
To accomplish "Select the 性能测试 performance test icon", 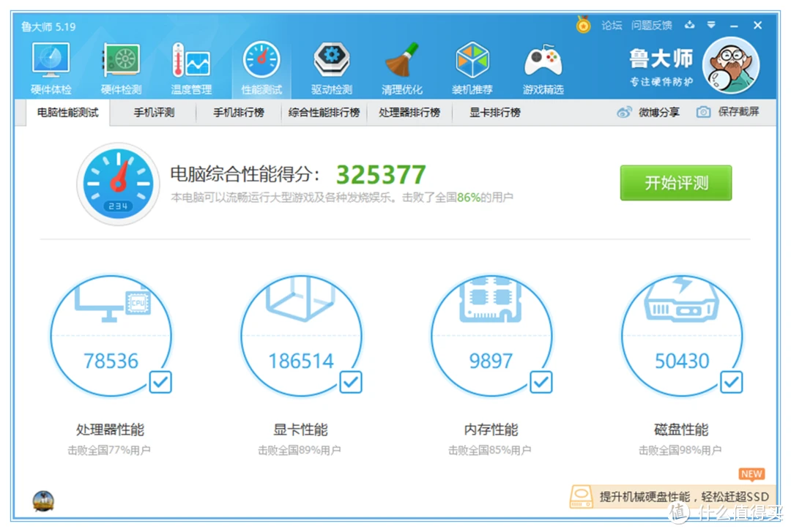I will 261,68.
